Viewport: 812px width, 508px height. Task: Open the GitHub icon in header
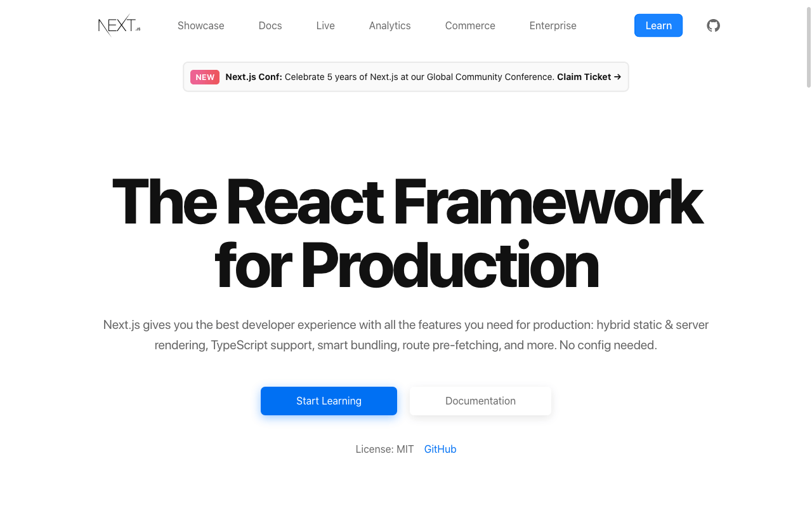pyautogui.click(x=714, y=25)
